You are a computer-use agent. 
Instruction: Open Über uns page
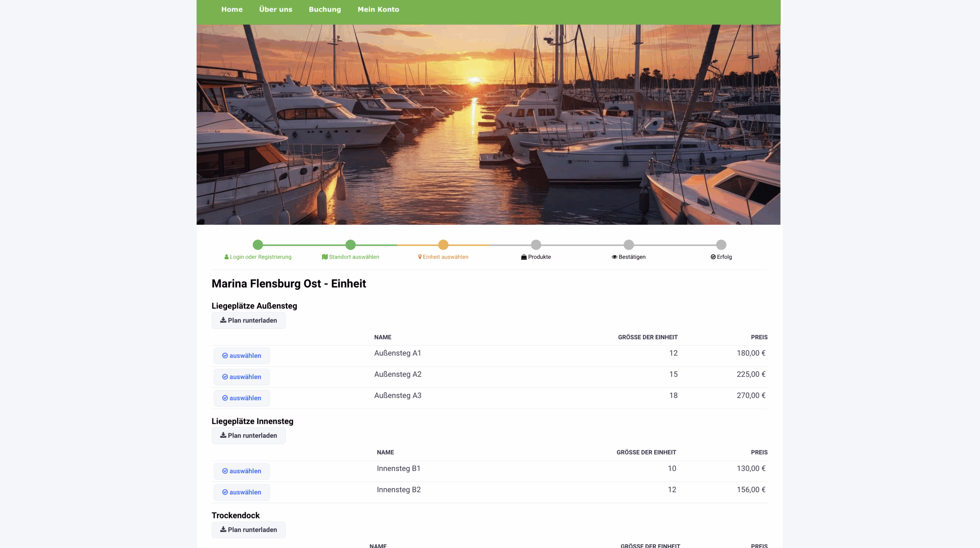(275, 10)
